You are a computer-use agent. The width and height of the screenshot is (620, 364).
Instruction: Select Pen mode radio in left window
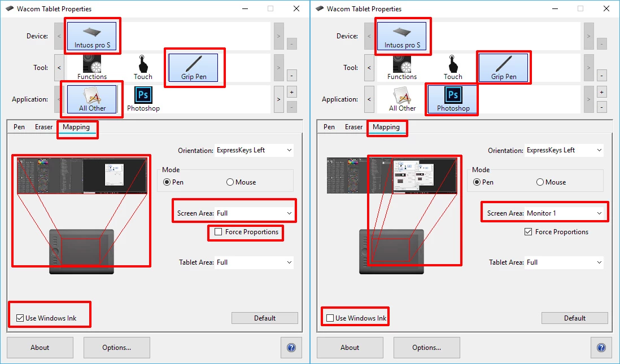coord(167,182)
